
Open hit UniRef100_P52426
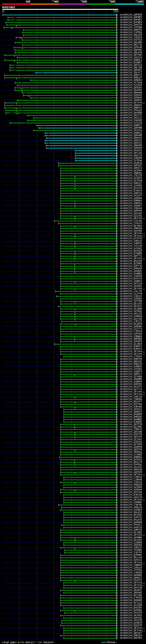(131, 110)
